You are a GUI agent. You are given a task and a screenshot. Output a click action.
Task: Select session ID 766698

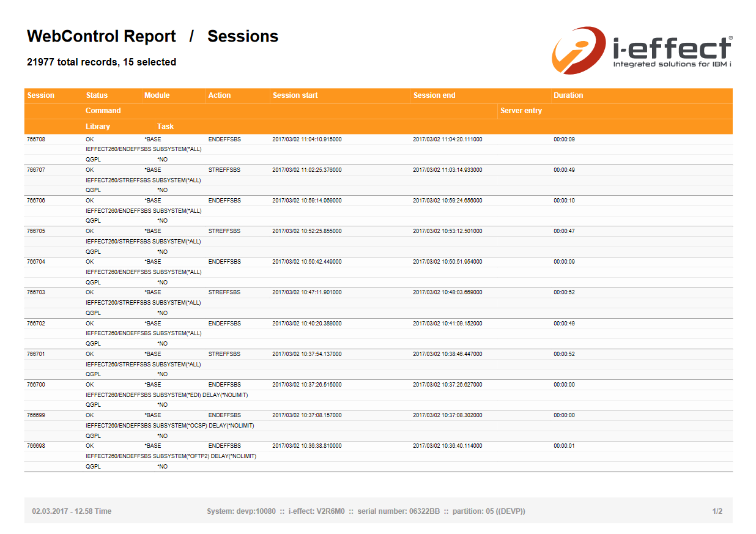[36, 446]
